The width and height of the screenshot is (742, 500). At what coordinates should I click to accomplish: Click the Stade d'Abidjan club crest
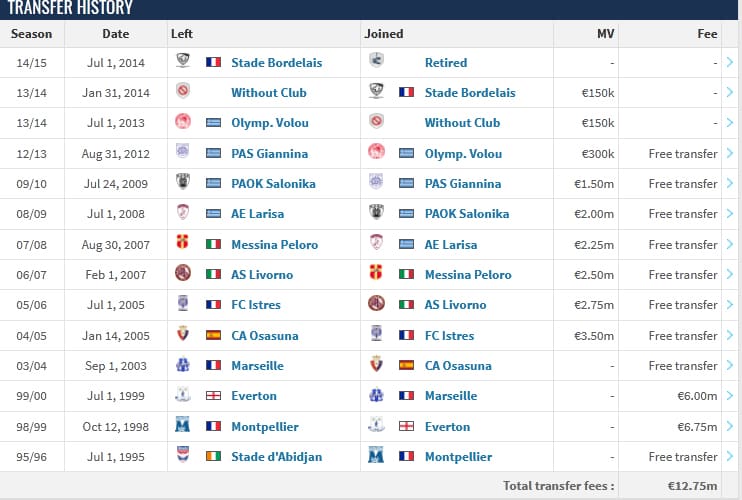[183, 456]
